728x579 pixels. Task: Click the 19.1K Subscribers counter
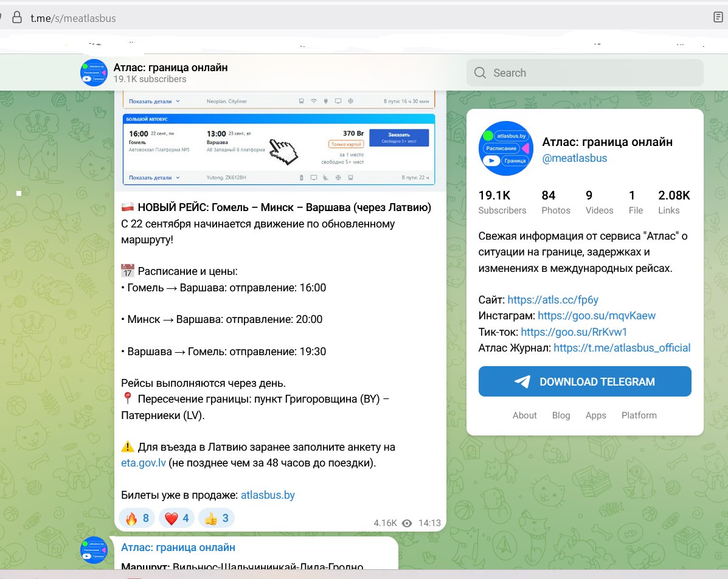point(502,202)
